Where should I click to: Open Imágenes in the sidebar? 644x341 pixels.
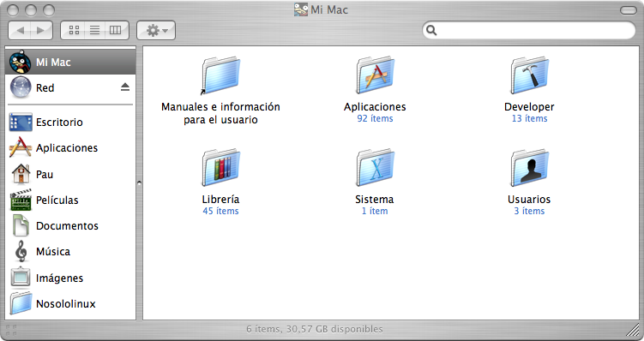(x=70, y=278)
